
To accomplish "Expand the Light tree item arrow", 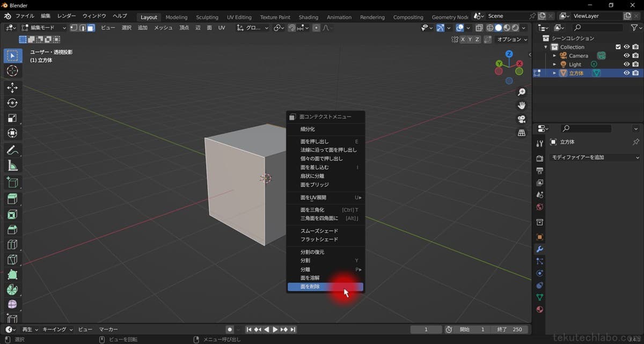I will coord(554,64).
